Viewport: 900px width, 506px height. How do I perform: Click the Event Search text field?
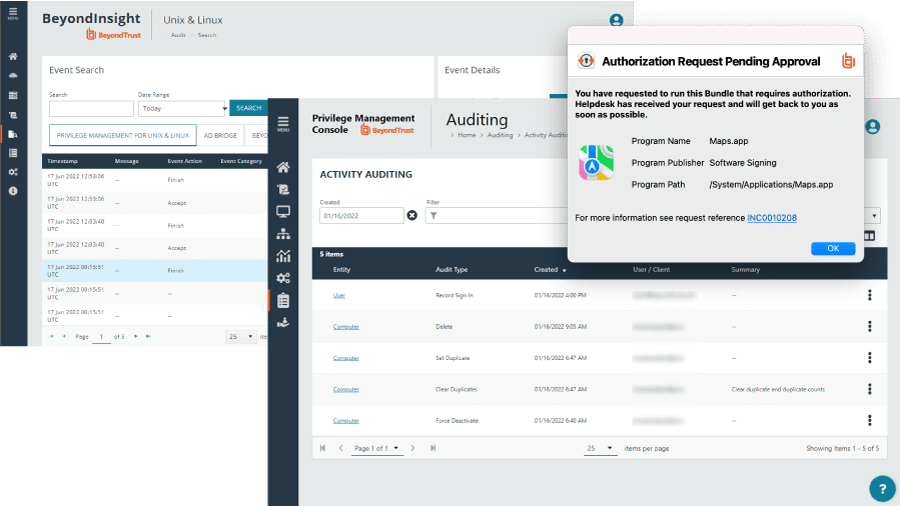[91, 108]
